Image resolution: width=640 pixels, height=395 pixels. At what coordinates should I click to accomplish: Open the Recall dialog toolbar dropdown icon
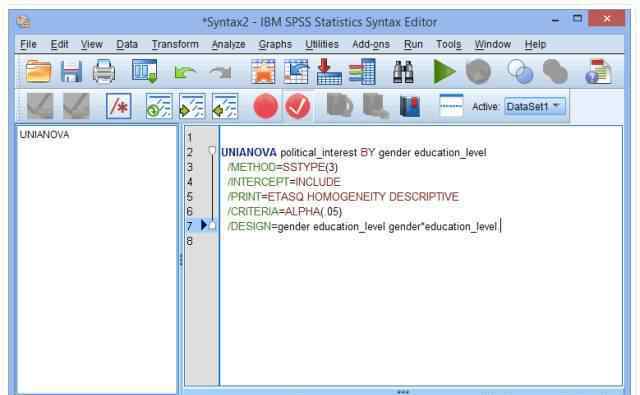pyautogui.click(x=145, y=72)
